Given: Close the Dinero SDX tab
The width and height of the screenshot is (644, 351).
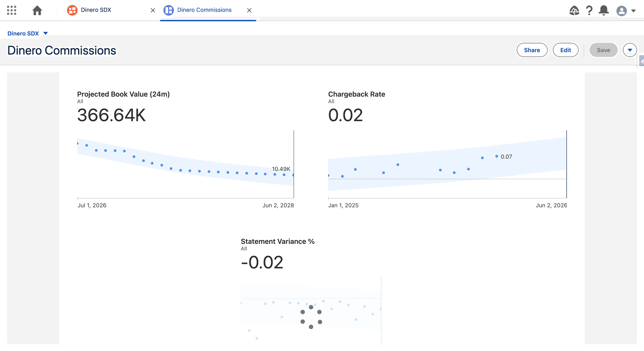Looking at the screenshot, I should pyautogui.click(x=153, y=10).
